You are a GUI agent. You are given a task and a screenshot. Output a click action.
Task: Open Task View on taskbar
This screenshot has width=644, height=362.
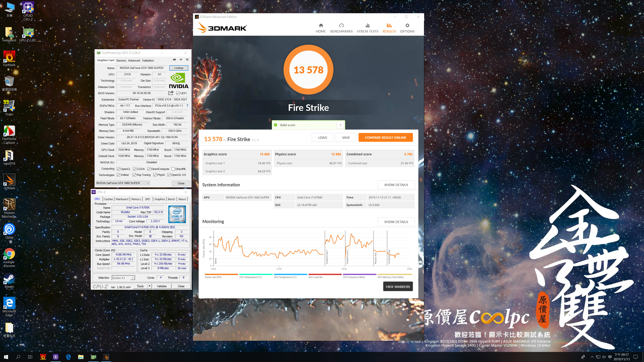tap(30, 357)
